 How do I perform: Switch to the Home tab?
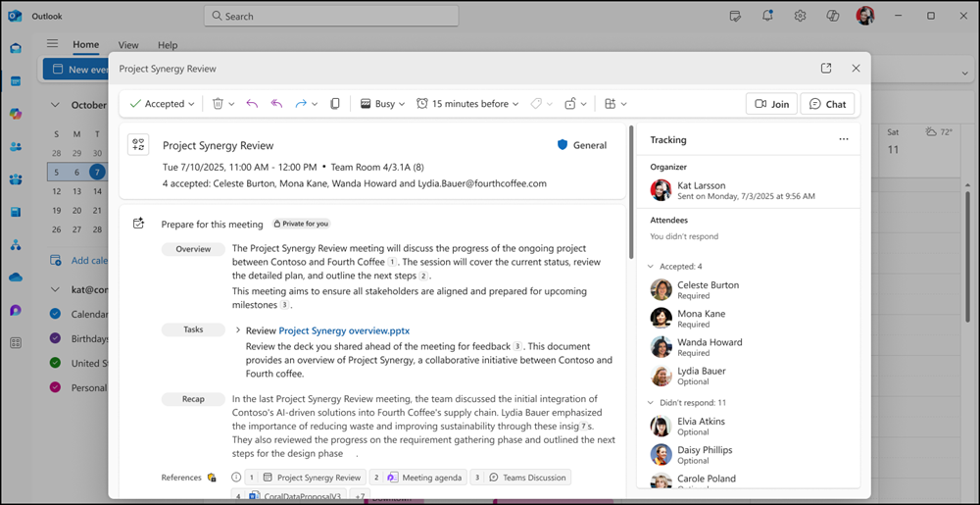coord(85,44)
